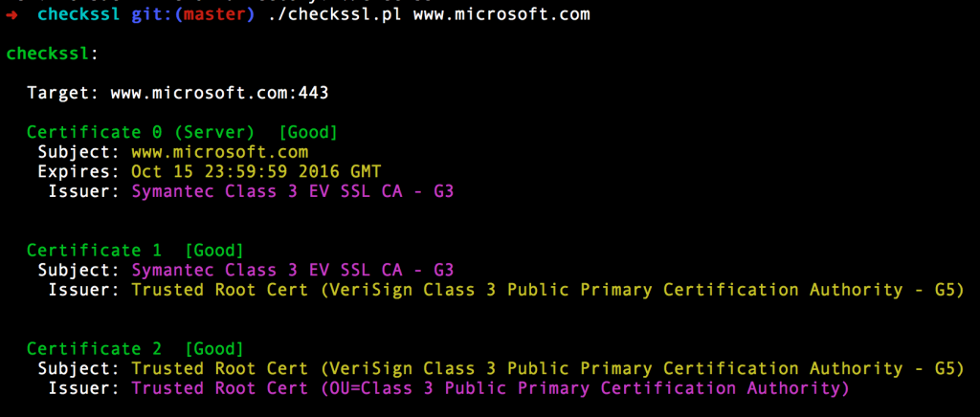Click the git master branch label
This screenshot has height=417, width=980.
click(x=193, y=15)
